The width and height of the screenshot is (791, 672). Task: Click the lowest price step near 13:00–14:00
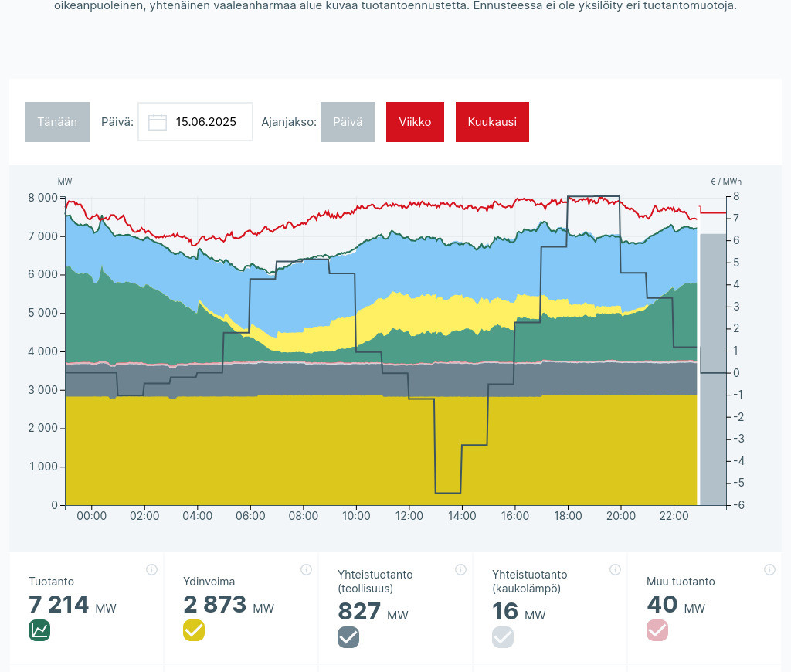coord(448,493)
